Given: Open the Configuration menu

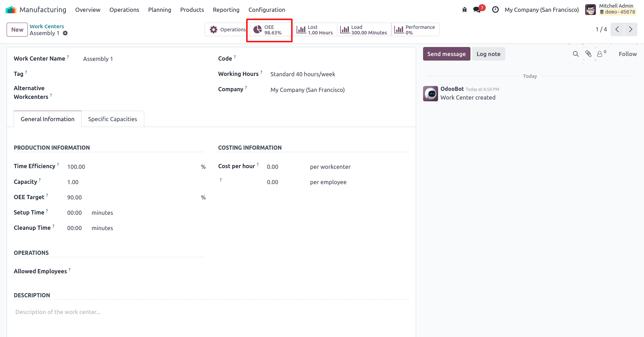Looking at the screenshot, I should pyautogui.click(x=267, y=10).
